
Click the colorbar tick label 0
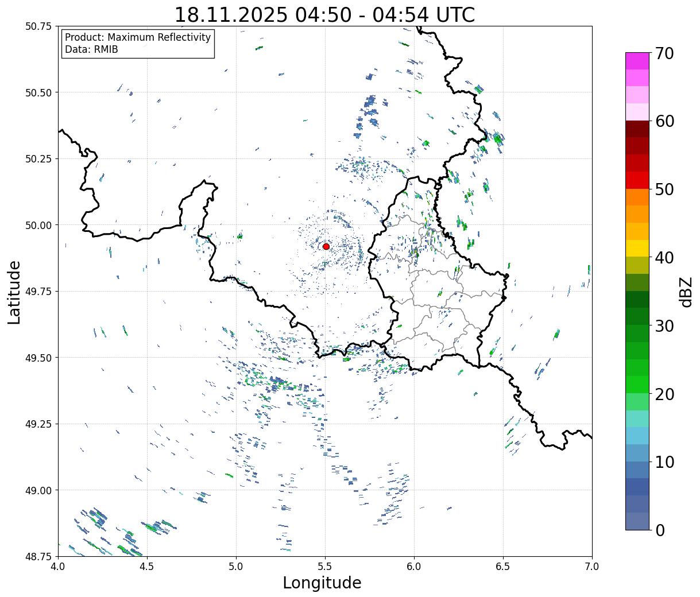(659, 530)
